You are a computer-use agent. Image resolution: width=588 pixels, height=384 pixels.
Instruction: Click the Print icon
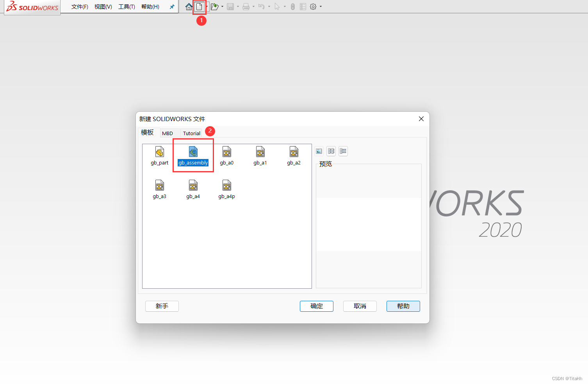click(246, 7)
